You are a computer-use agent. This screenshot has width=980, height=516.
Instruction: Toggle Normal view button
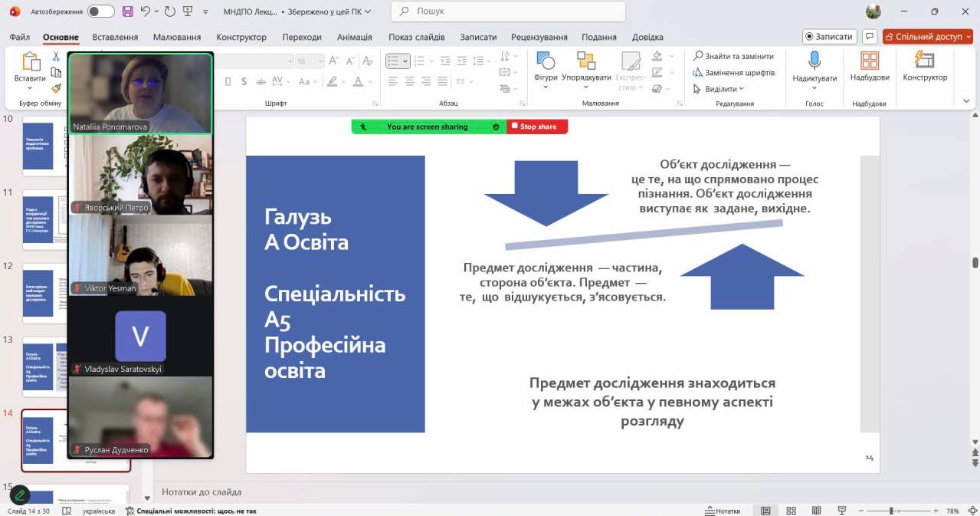765,511
